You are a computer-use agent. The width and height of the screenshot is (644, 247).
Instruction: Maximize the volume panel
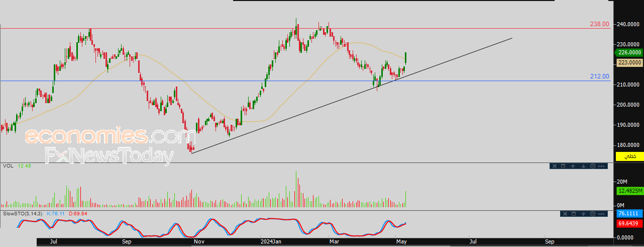563,166
